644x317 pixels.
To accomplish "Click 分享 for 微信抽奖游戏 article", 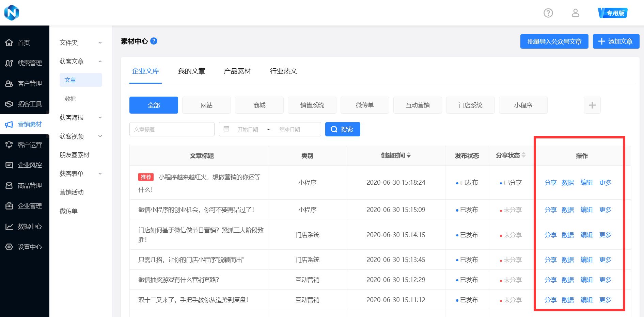I will click(550, 280).
